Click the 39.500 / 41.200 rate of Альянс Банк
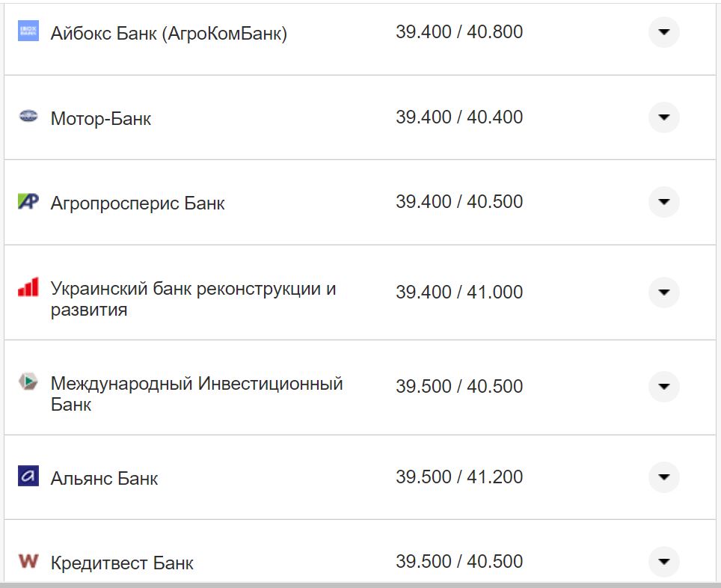The height and width of the screenshot is (588, 721). 458,477
